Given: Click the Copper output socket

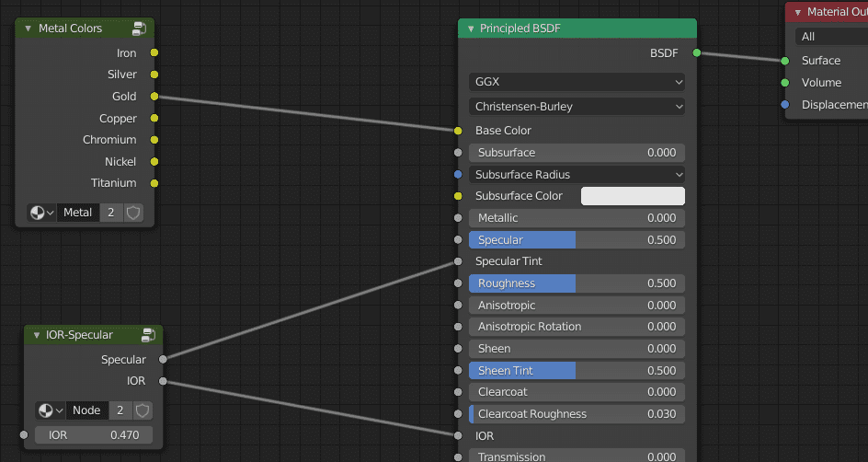Looking at the screenshot, I should [154, 118].
